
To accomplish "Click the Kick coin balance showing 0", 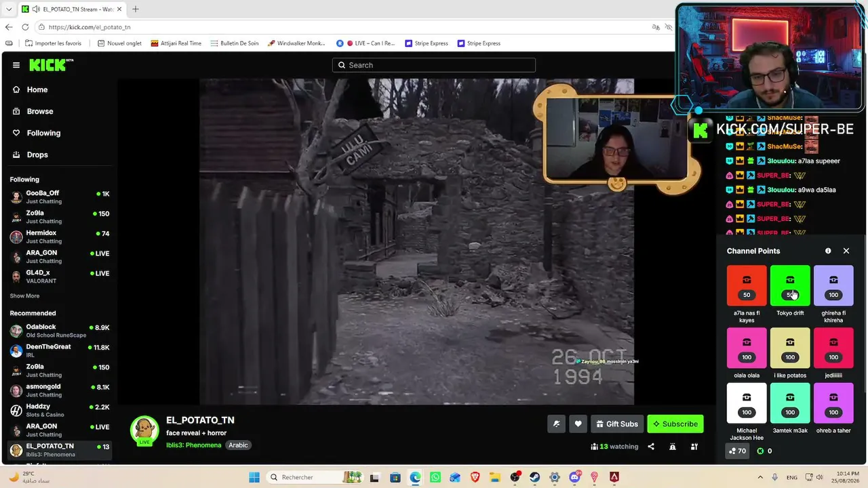I will click(764, 451).
